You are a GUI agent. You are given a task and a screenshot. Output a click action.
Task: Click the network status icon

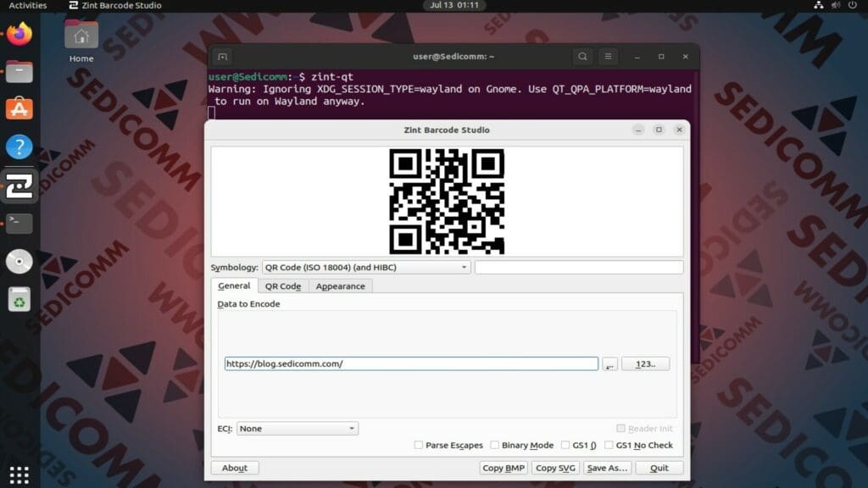(818, 6)
